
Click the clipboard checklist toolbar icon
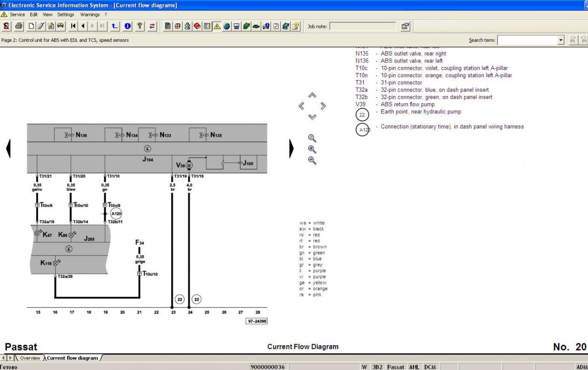pos(276,26)
